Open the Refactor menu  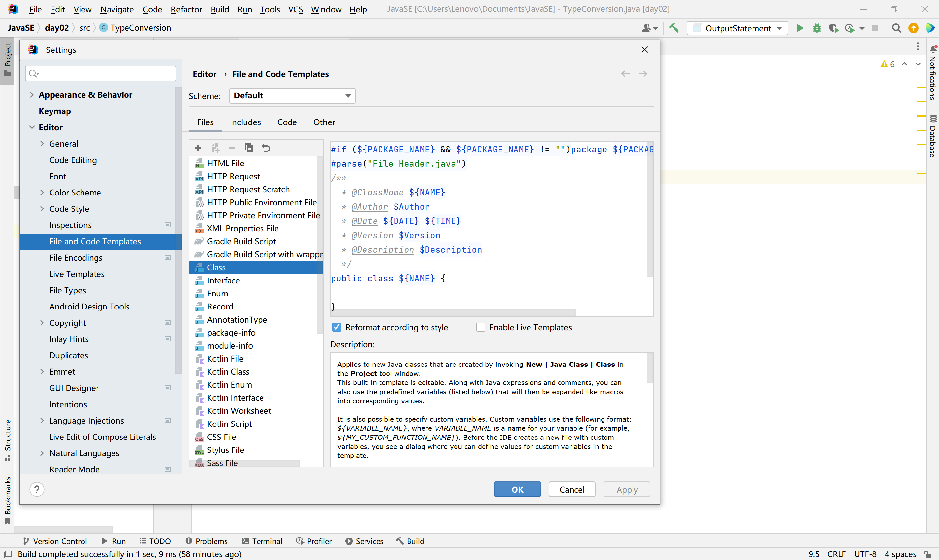point(186,9)
